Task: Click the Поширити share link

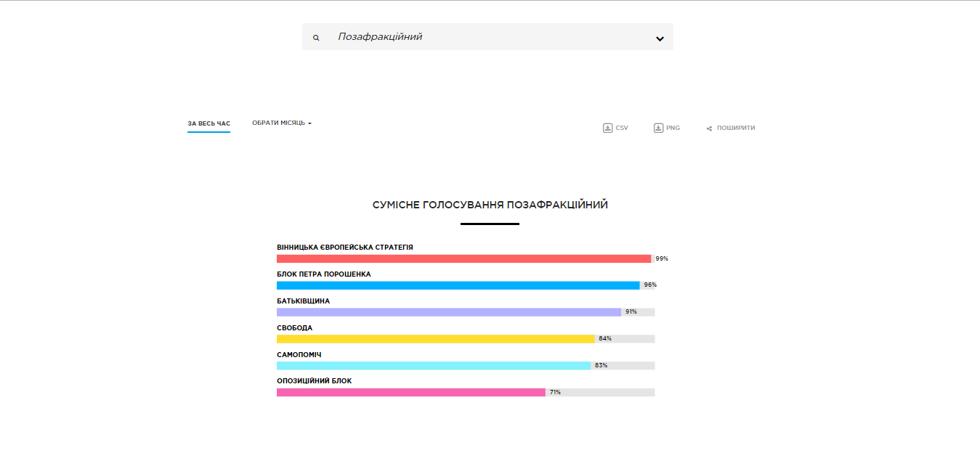Action: click(x=736, y=128)
